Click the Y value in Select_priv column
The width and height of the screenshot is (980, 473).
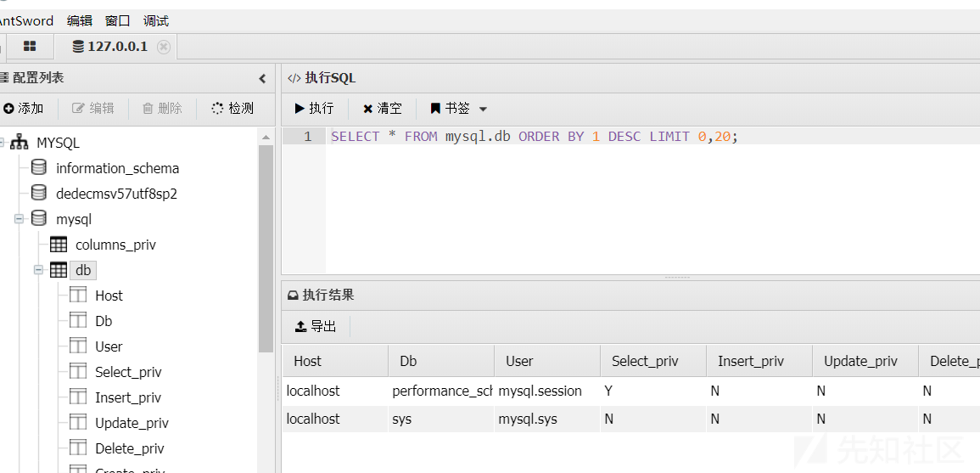pos(653,391)
